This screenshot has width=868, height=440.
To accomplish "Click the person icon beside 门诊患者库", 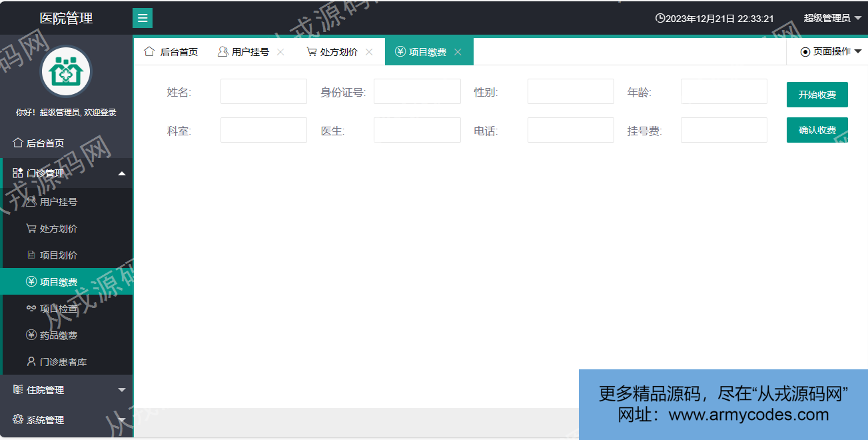I will pyautogui.click(x=31, y=362).
